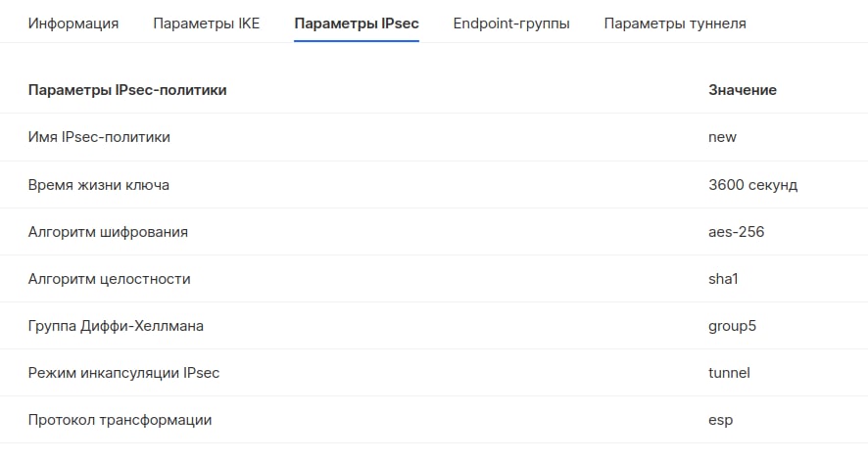Screen dimensions: 868x462
Task: Select the Параметры IPsec tab
Action: point(357,23)
